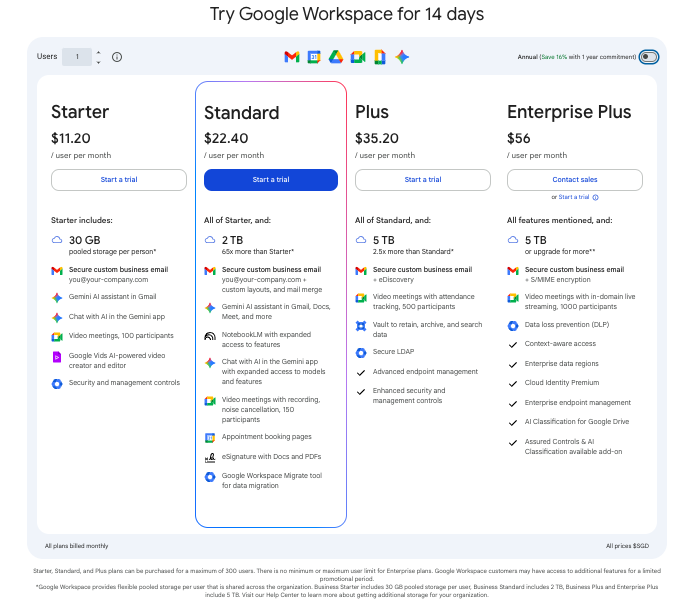Start a trial for the Starter plan

(119, 180)
